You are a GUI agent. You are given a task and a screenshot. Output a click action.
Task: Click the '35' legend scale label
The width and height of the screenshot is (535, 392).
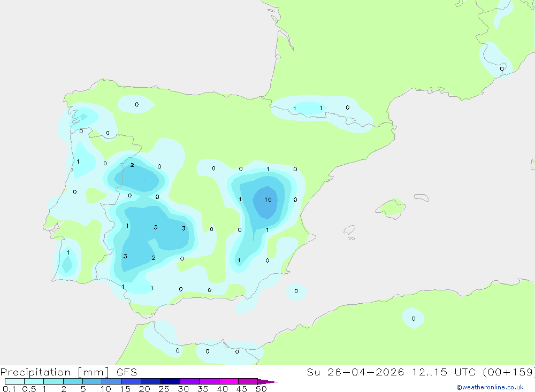click(203, 389)
